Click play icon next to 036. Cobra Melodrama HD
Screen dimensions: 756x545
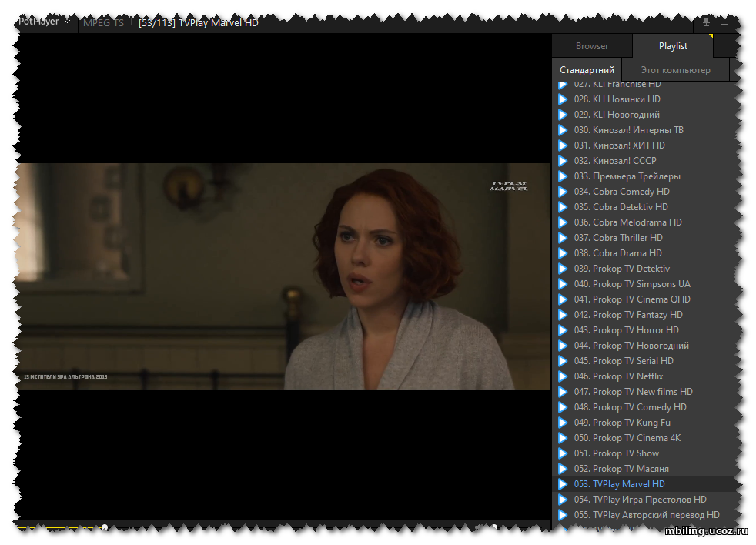pyautogui.click(x=563, y=222)
